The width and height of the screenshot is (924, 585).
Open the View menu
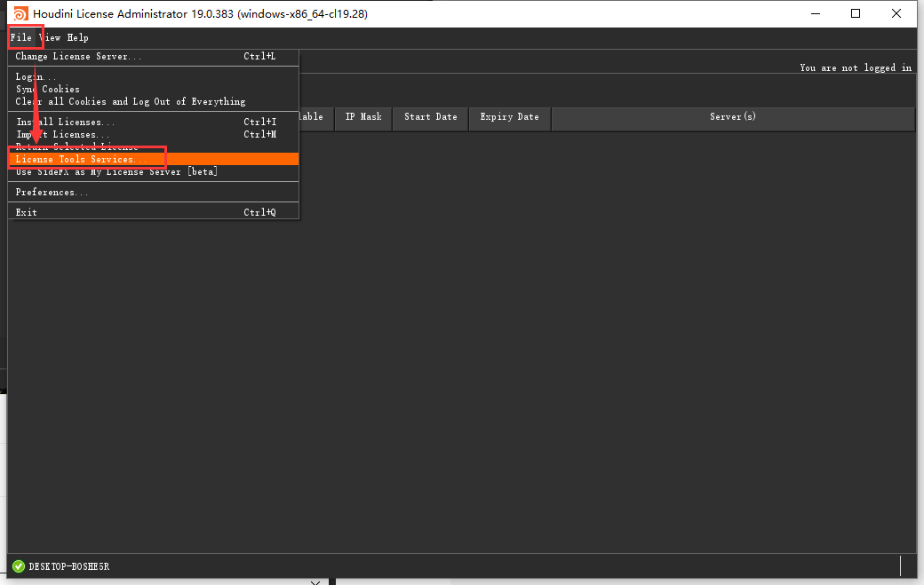(50, 37)
